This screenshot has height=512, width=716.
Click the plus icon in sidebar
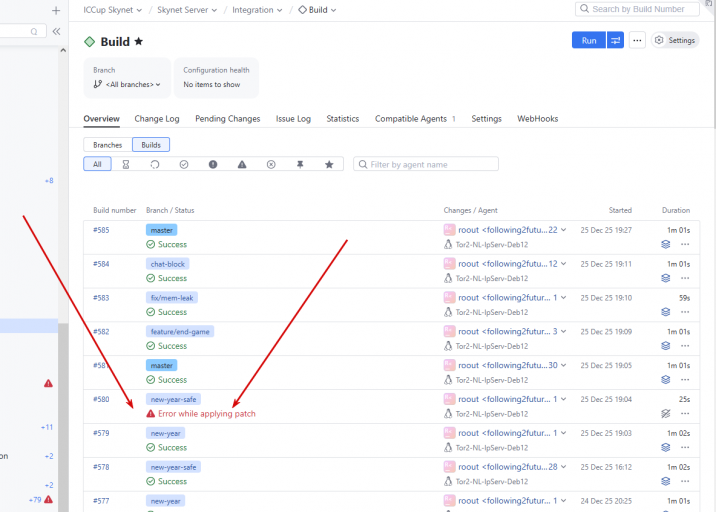coord(56,11)
